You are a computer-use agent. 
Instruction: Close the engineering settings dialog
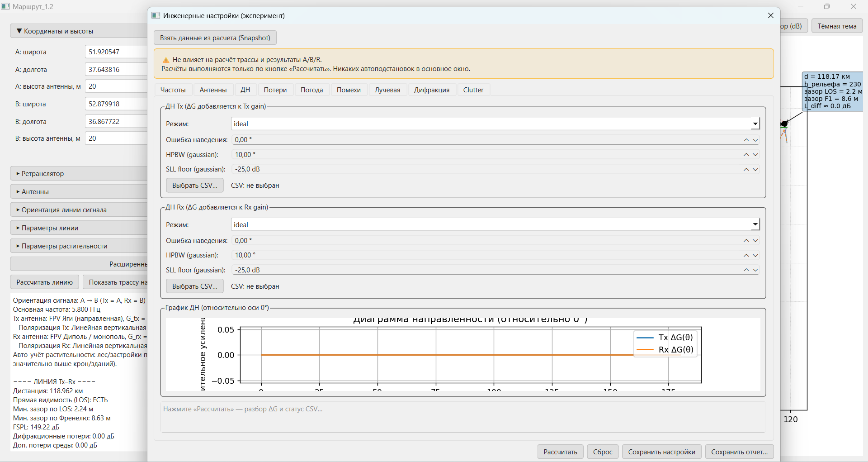tap(770, 15)
